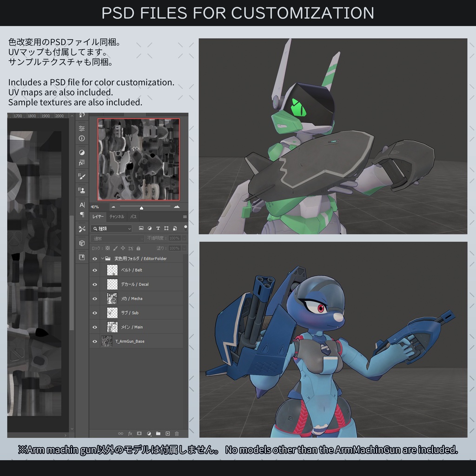Toggle the layer filtering on/off switch

tap(185, 228)
